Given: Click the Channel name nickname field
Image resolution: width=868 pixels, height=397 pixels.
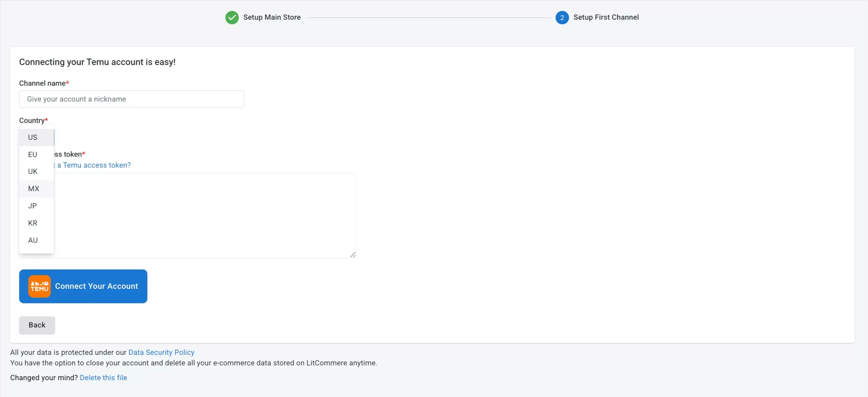Looking at the screenshot, I should coord(131,99).
